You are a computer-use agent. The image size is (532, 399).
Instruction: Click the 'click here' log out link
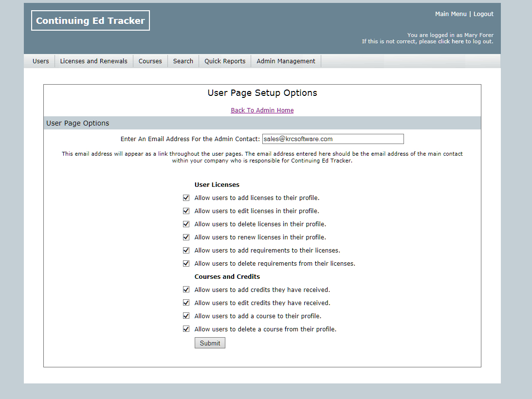[x=451, y=42]
